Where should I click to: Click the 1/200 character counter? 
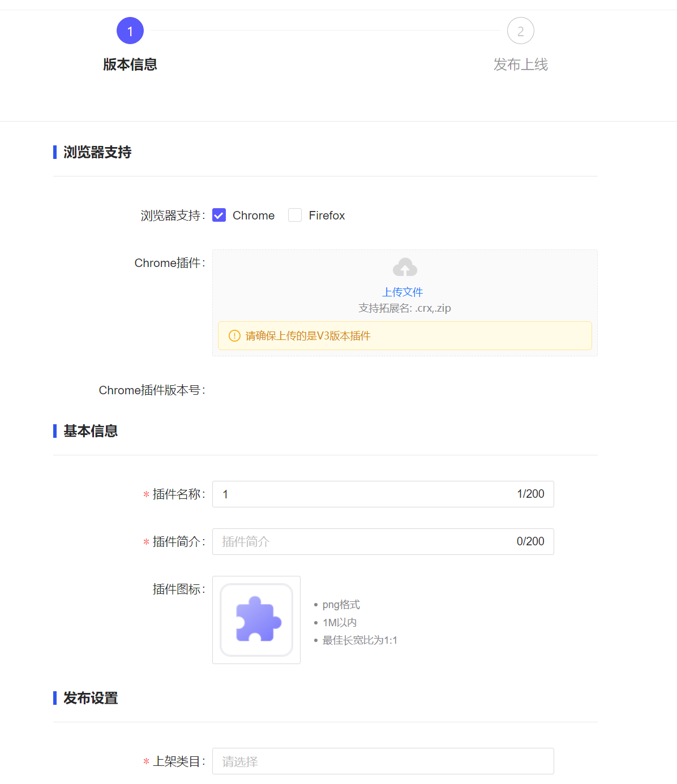(x=530, y=494)
